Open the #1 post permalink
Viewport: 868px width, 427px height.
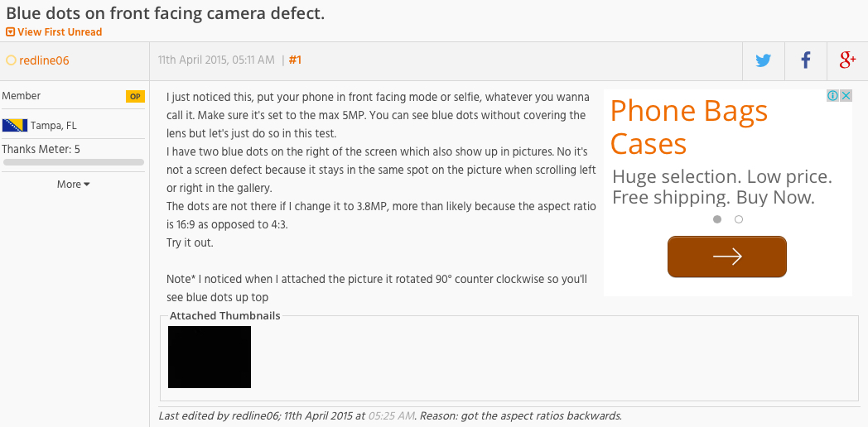295,60
